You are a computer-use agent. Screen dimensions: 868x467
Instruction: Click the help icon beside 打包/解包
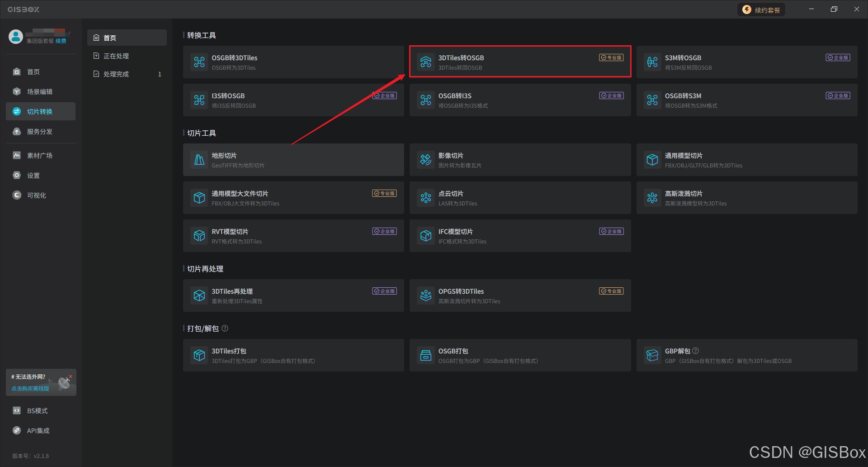[225, 329]
